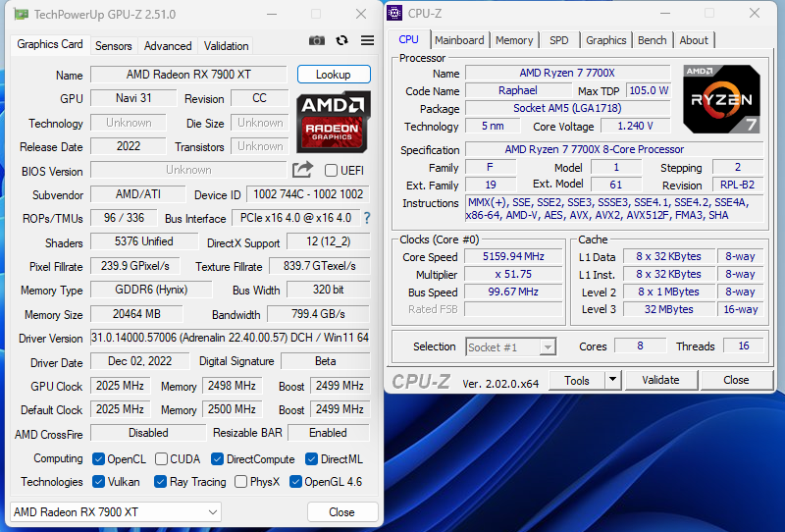
Task: Click the BIOS share/export arrow icon
Action: coord(302,170)
